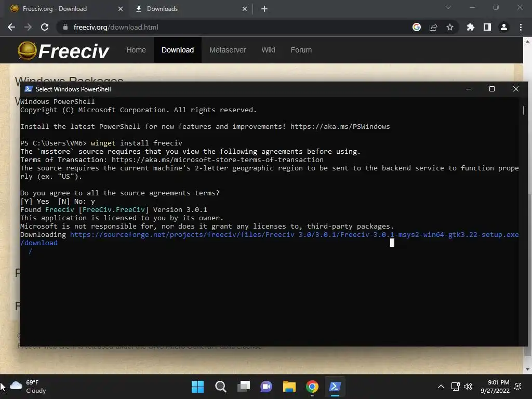Share this page via the share icon
This screenshot has height=399, width=532.
(433, 27)
